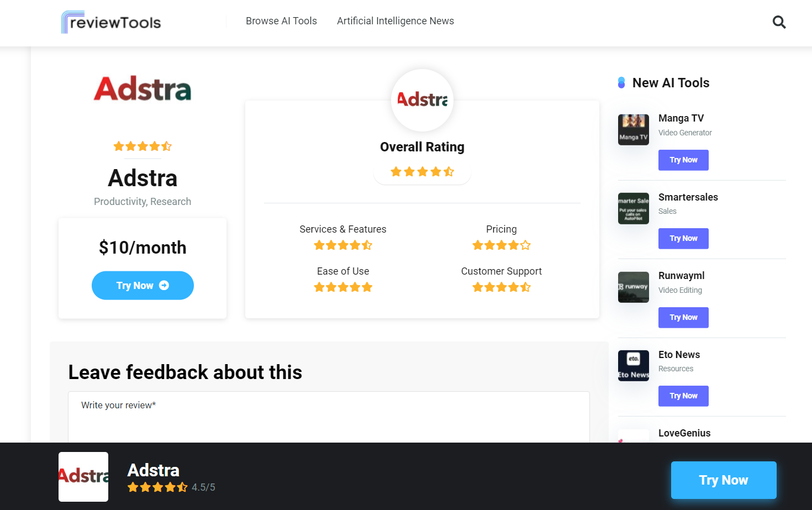Open the search magnifier icon
Screen dimensions: 812x510
pos(779,22)
